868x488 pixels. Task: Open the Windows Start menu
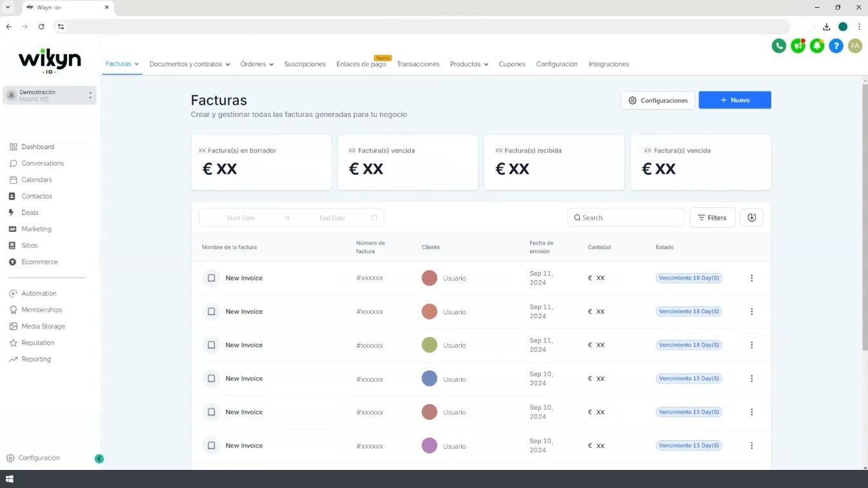[10, 480]
